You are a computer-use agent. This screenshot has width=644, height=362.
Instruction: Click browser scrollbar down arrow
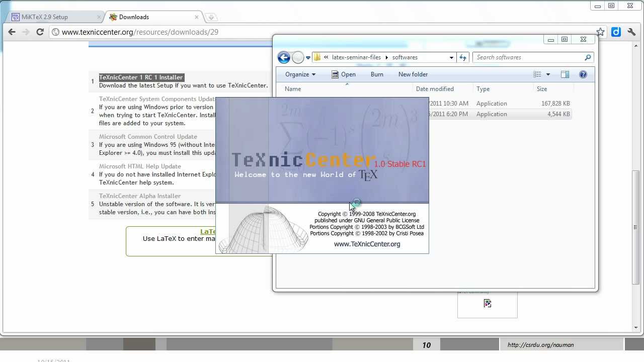pos(636,328)
